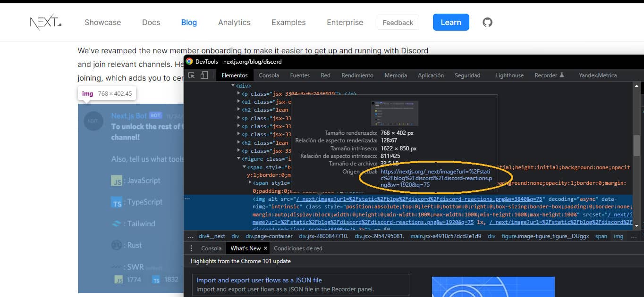Open the Condiciones de red drawer tab
This screenshot has height=297, width=644.
coord(298,248)
